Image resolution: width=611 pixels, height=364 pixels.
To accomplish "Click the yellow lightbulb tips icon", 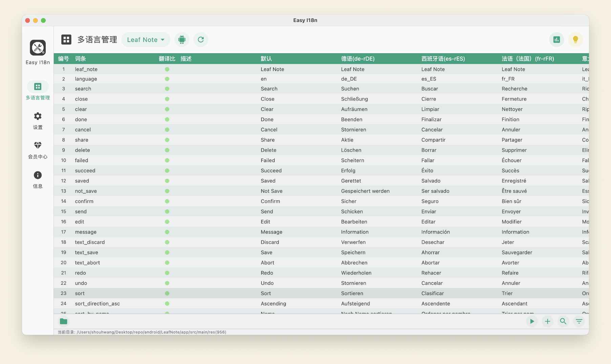I will click(575, 40).
